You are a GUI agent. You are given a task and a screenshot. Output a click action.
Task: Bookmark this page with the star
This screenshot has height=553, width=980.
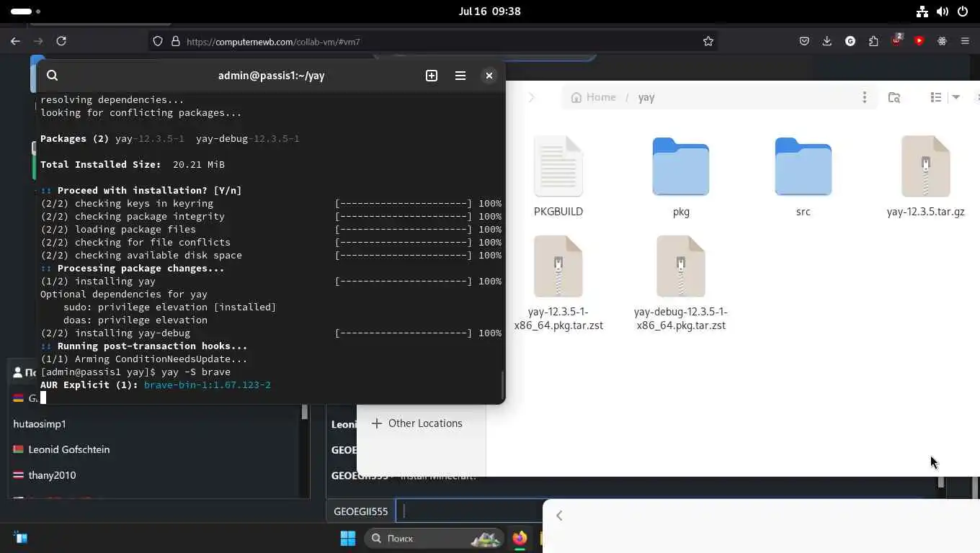tap(708, 41)
